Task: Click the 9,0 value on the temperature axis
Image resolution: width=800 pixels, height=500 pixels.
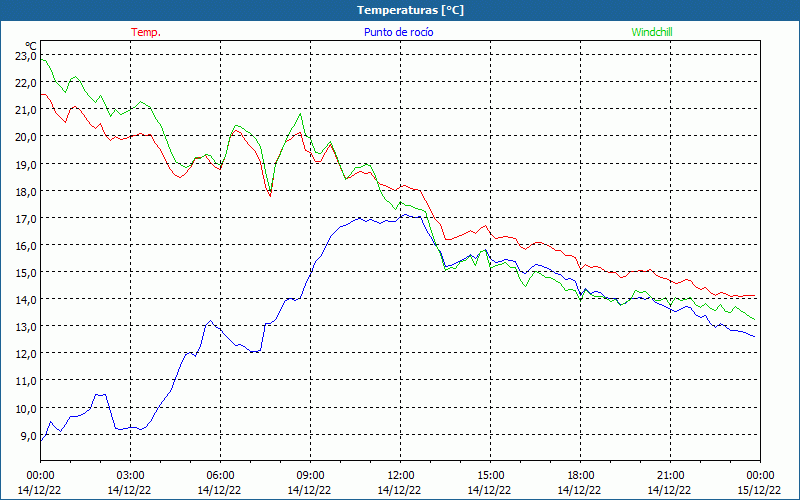Action: (x=29, y=436)
